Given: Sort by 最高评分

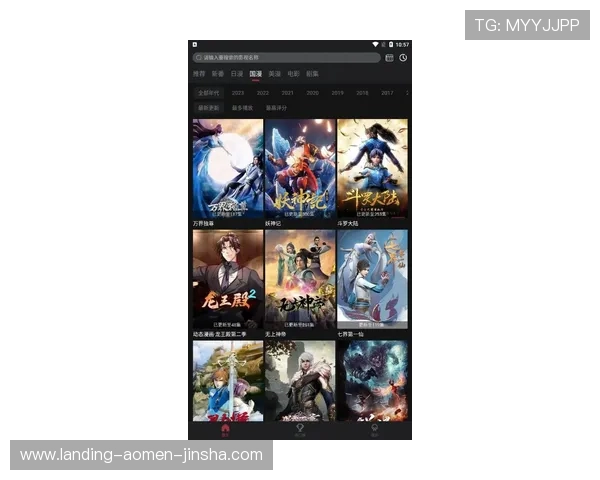Looking at the screenshot, I should click(x=276, y=107).
